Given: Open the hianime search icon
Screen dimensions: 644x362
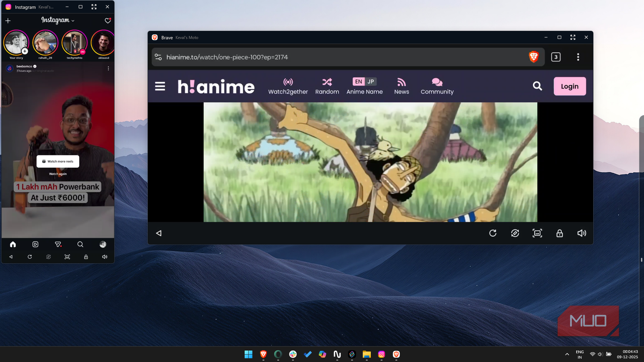Looking at the screenshot, I should [537, 86].
